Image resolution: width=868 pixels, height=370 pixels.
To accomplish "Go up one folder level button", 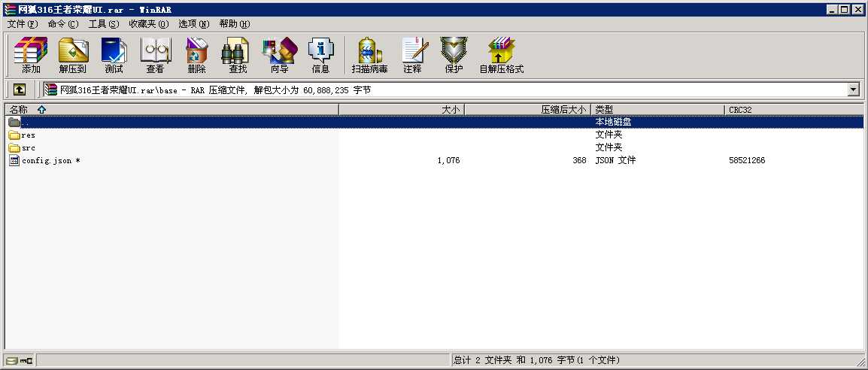I will (20, 89).
